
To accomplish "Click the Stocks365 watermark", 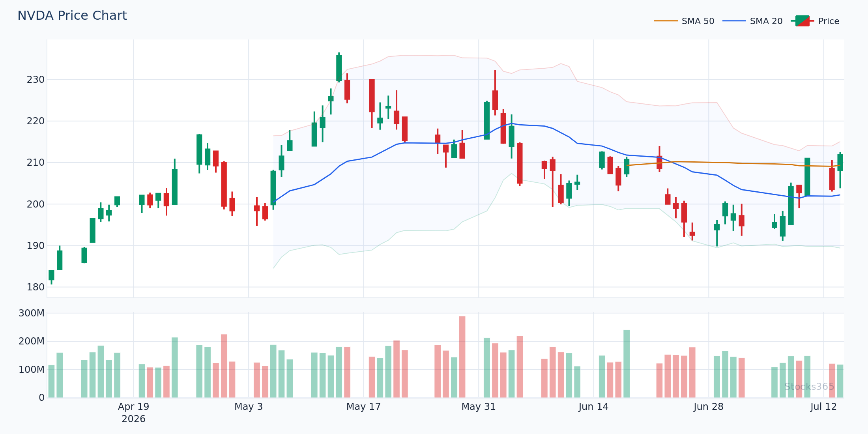I will point(809,387).
